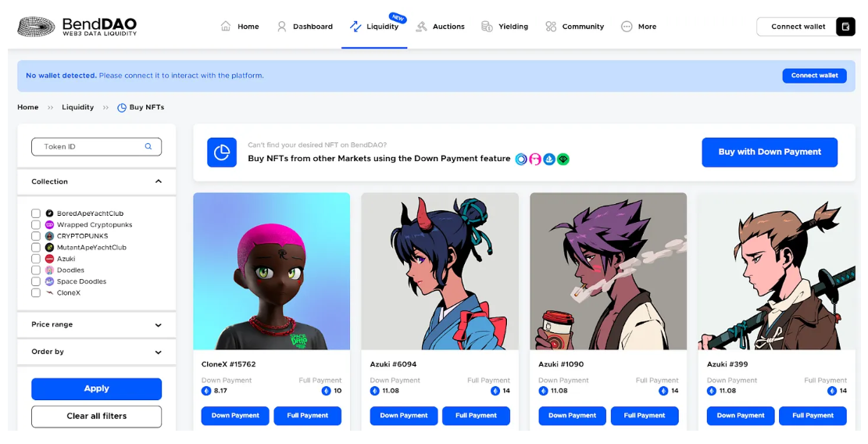Click the Auctions gavel icon
The height and width of the screenshot is (444, 868).
(421, 26)
